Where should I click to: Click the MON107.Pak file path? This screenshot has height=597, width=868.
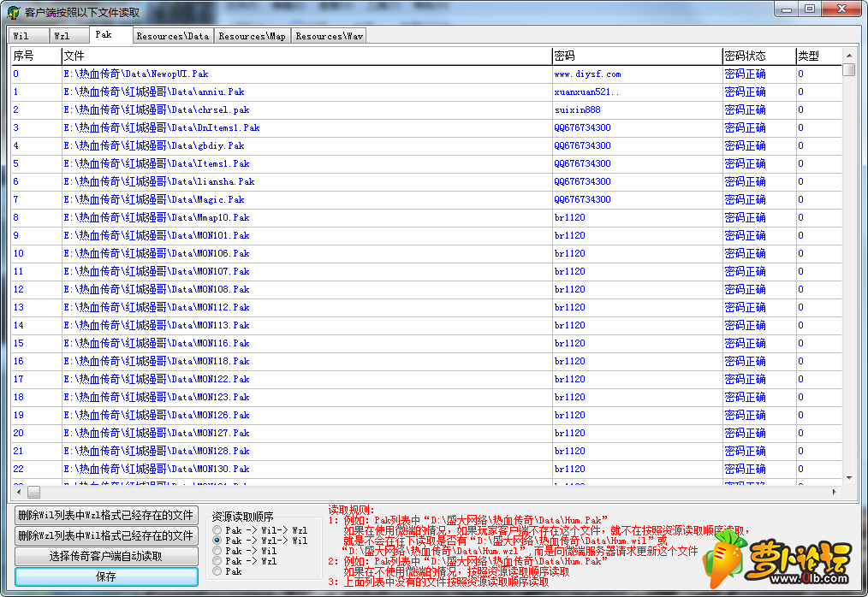tap(156, 272)
